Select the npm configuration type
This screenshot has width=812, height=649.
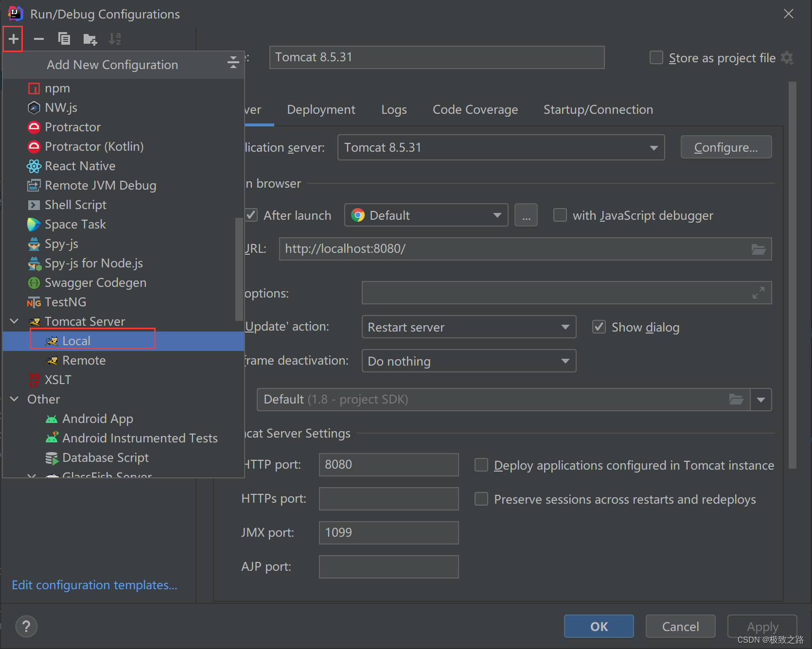tap(124, 88)
